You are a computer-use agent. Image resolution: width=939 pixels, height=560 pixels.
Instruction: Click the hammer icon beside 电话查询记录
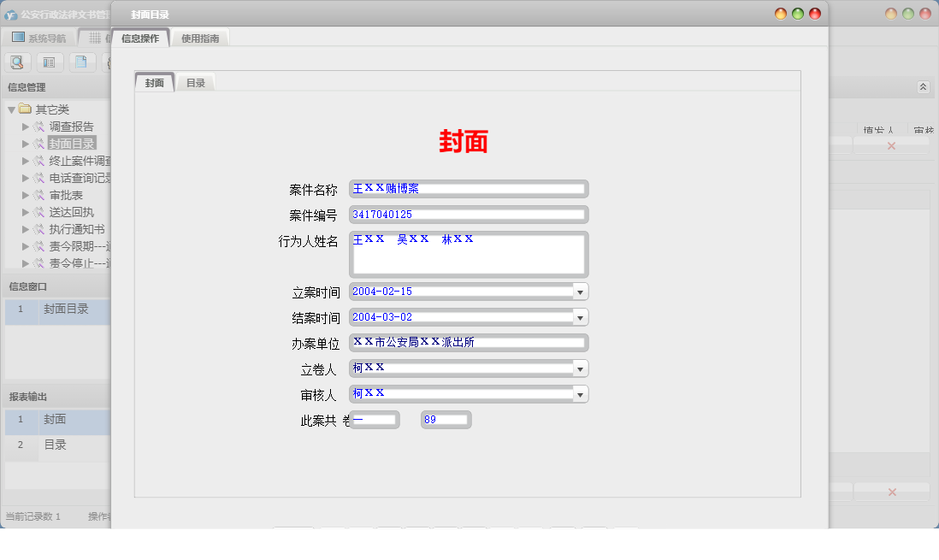coord(38,178)
